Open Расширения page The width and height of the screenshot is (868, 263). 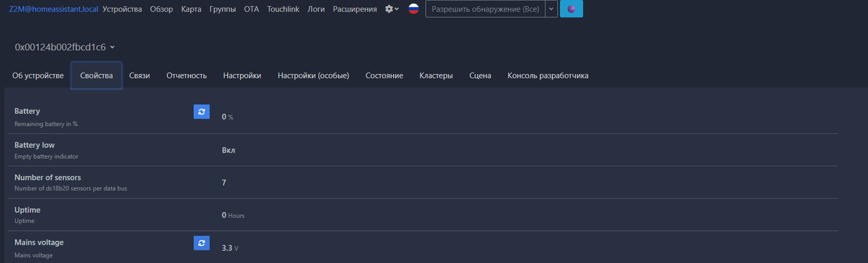pos(355,9)
